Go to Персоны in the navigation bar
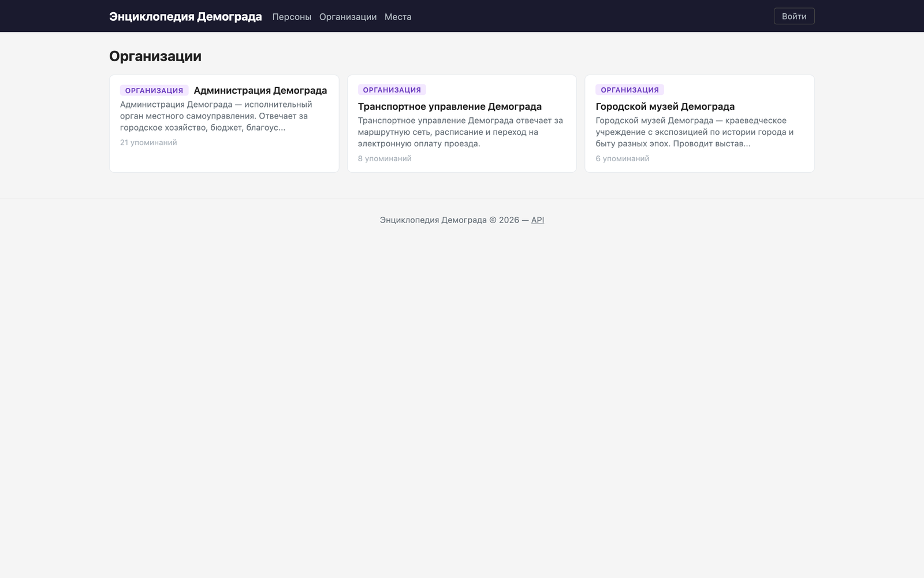924x578 pixels. 292,17
